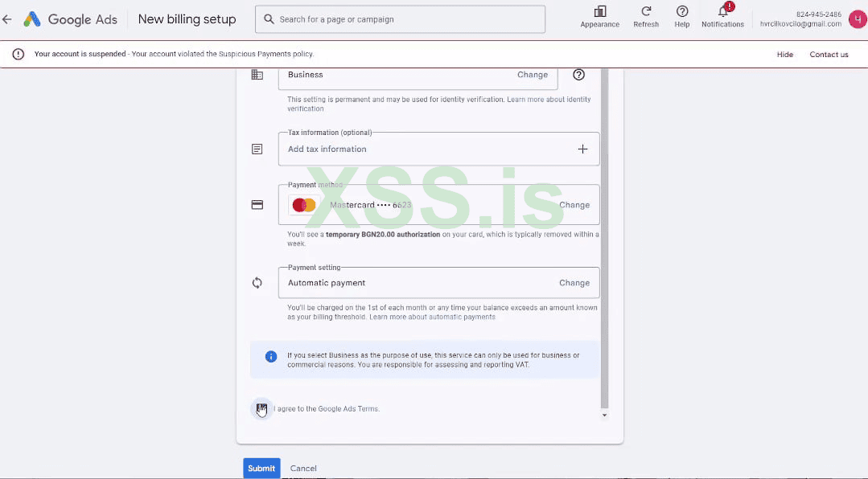
Task: Open the account type help question icon
Action: pyautogui.click(x=578, y=75)
